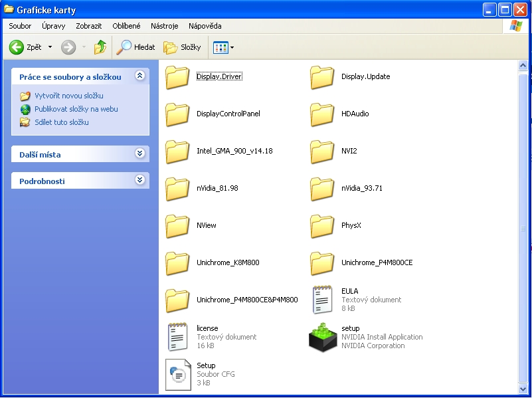The image size is (532, 398).
Task: Toggle the Složky folders pane
Action: 182,47
